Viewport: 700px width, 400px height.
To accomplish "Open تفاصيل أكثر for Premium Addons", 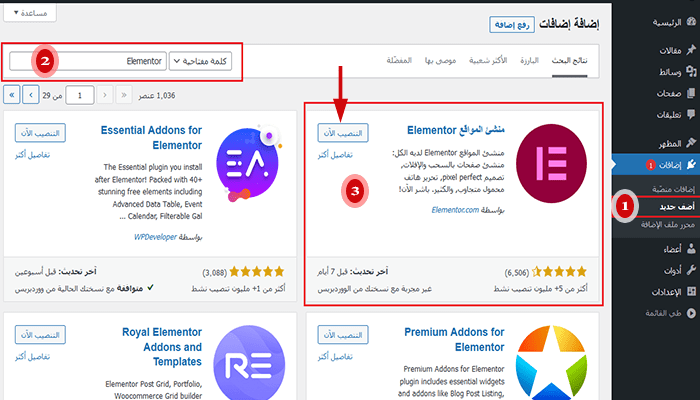I will tap(335, 357).
